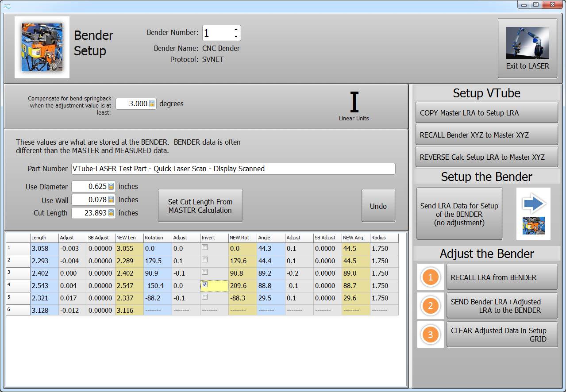This screenshot has width=566, height=392.
Task: Click the Undo button
Action: click(x=378, y=206)
